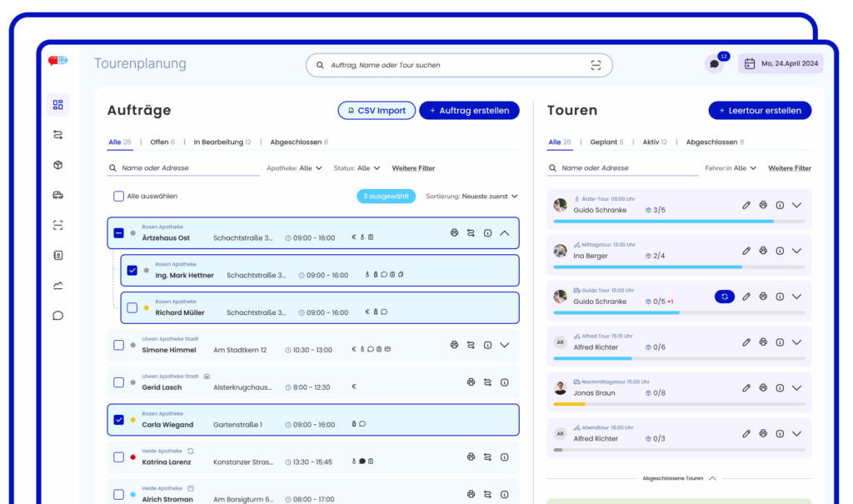Viewport: 853px width, 504px height.
Task: Toggle the Ärtzehaus Ost group checkbox
Action: point(118,233)
